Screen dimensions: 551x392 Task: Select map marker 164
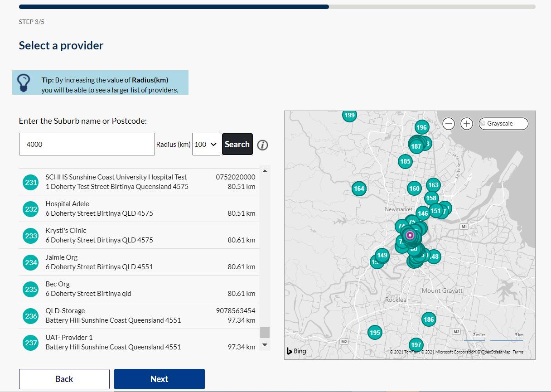pyautogui.click(x=359, y=189)
